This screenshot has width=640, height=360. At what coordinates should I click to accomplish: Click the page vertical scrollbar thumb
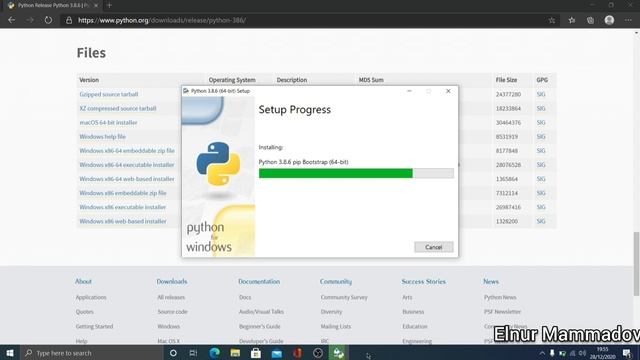636,264
